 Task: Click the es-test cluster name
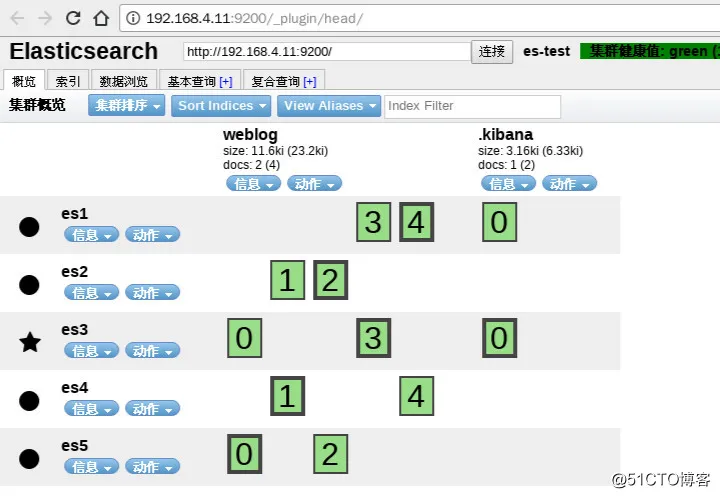pyautogui.click(x=546, y=51)
